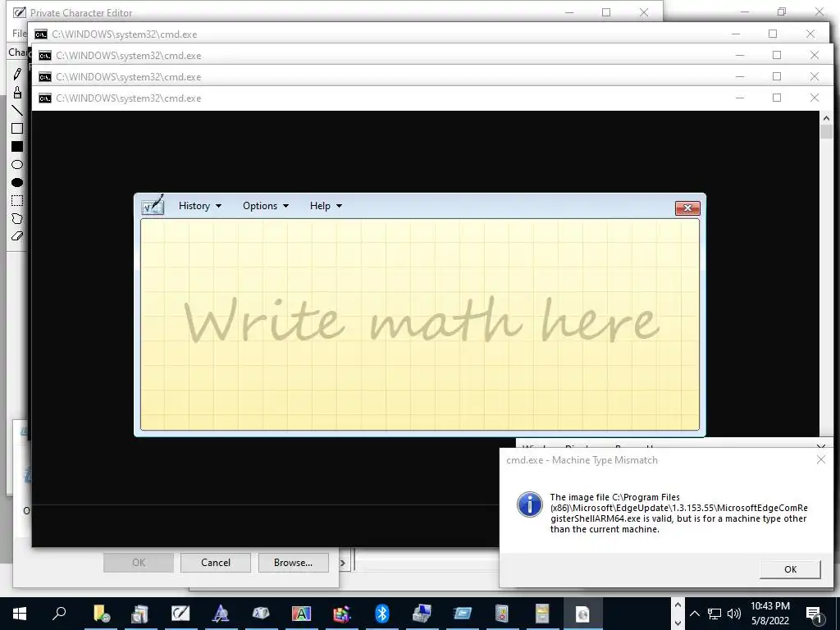The height and width of the screenshot is (630, 840).
Task: Open the File menu of Private Character Editor
Action: tap(20, 33)
